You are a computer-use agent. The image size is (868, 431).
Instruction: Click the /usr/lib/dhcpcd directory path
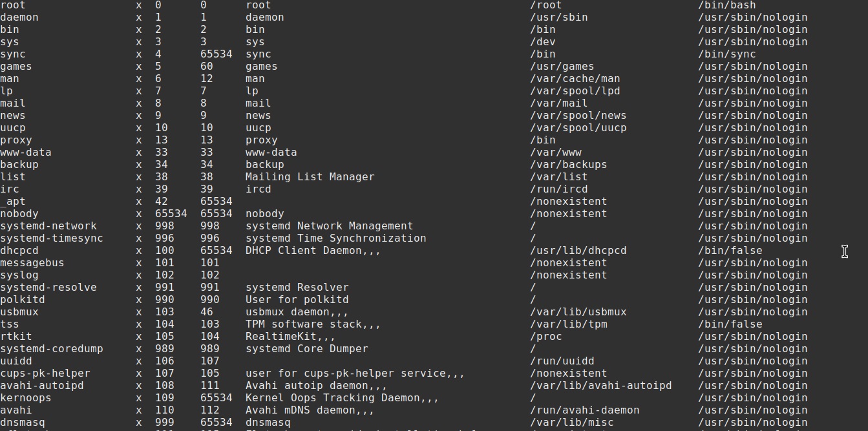pyautogui.click(x=578, y=251)
